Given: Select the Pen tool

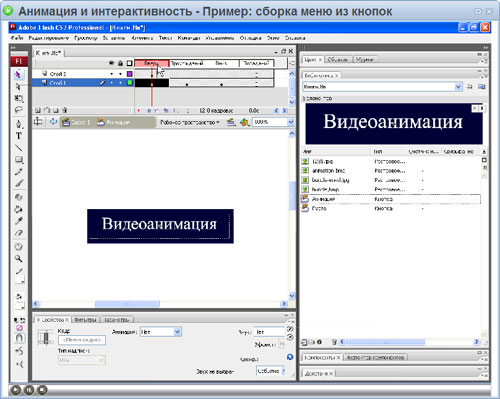Looking at the screenshot, I should click(18, 124).
